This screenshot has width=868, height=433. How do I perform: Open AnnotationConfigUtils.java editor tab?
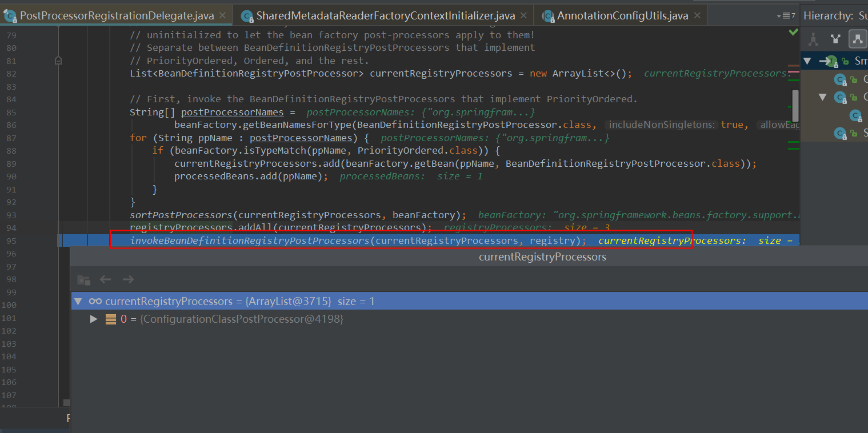[x=620, y=15]
